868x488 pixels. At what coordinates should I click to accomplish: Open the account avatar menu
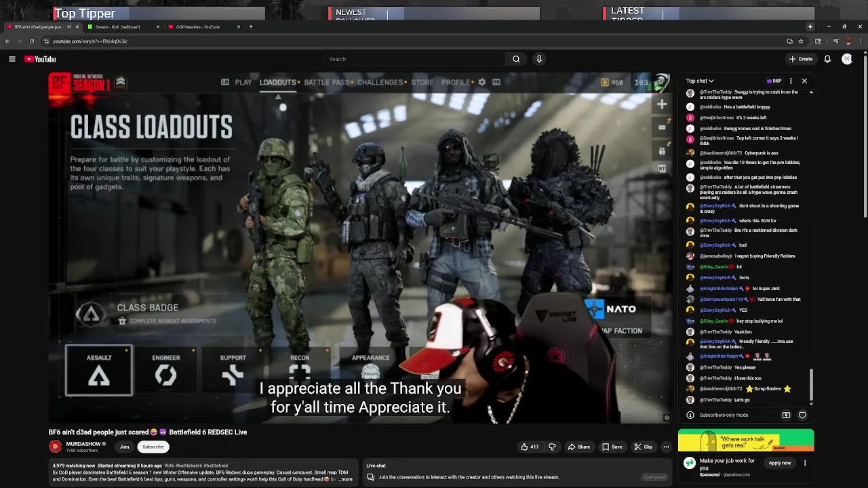pyautogui.click(x=847, y=59)
